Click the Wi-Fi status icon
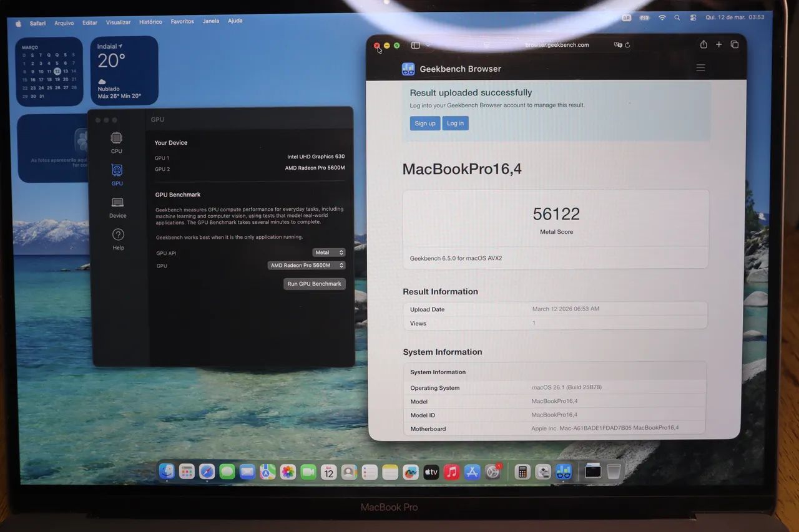The height and width of the screenshot is (532, 799). (x=662, y=18)
